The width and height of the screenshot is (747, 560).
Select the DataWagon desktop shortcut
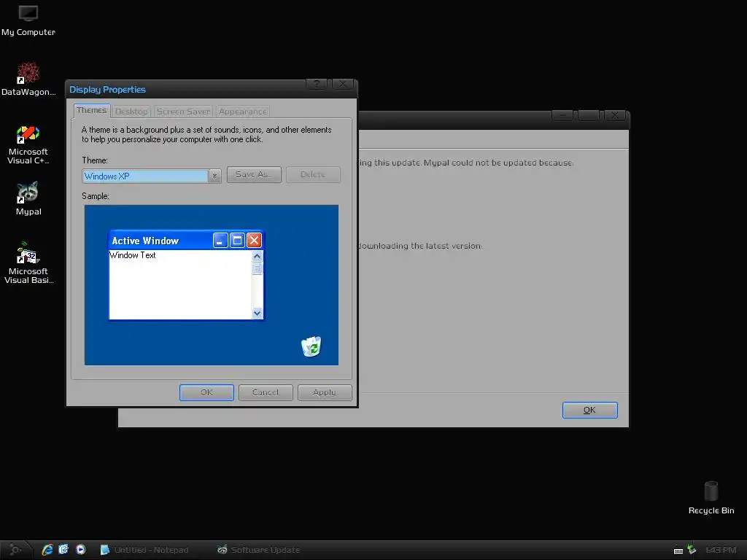point(28,79)
